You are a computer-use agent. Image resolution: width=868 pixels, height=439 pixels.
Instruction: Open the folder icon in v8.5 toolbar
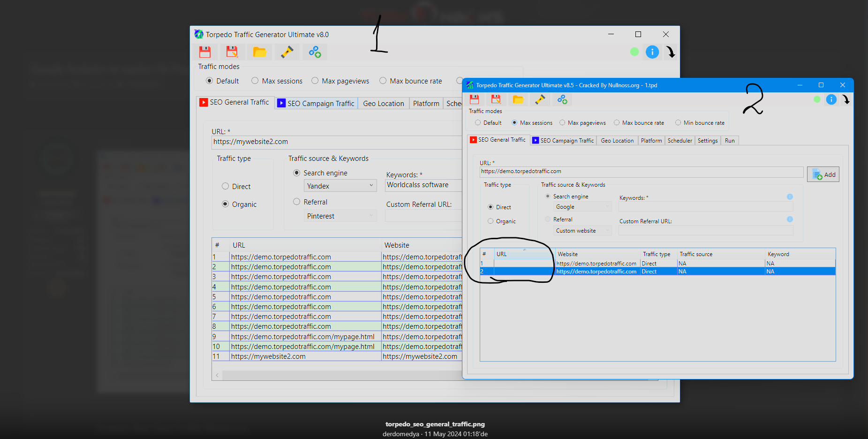pyautogui.click(x=518, y=99)
